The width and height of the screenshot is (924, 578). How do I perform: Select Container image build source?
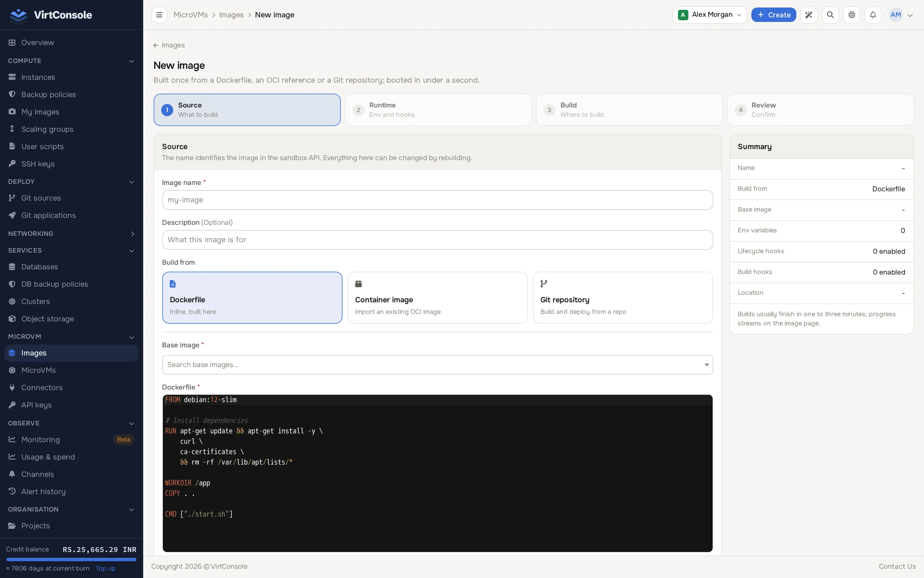click(437, 297)
